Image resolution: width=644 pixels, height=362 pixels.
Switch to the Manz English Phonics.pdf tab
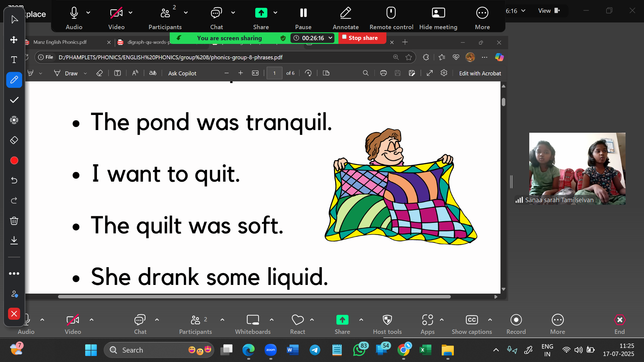click(x=60, y=42)
